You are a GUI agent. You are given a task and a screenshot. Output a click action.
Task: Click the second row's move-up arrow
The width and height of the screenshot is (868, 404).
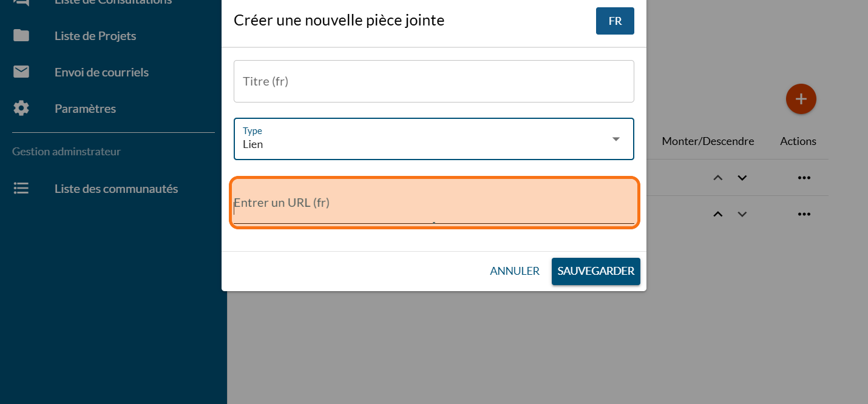click(x=717, y=214)
